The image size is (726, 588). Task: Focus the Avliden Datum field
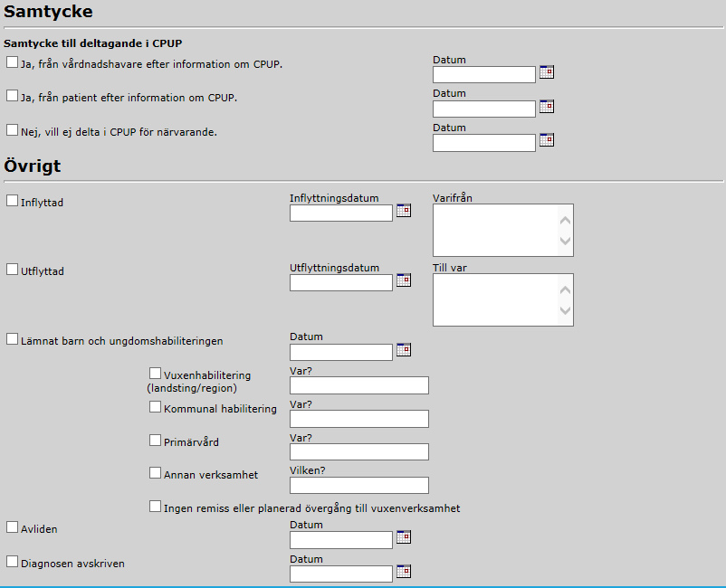pos(341,540)
